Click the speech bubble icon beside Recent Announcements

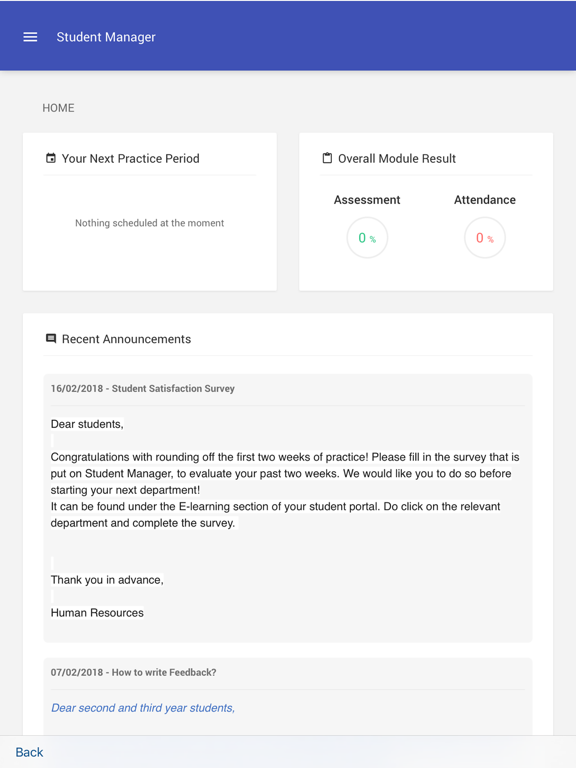[51, 338]
